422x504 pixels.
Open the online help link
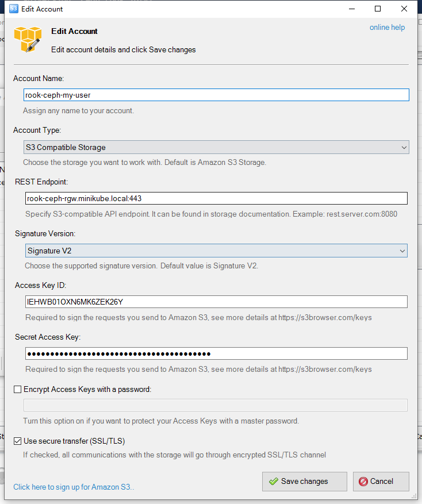point(387,28)
